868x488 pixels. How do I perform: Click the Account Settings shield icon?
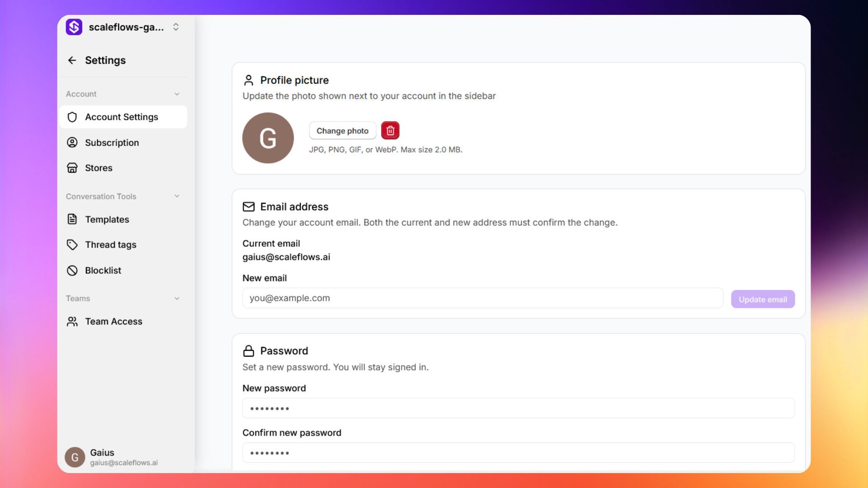click(x=72, y=117)
